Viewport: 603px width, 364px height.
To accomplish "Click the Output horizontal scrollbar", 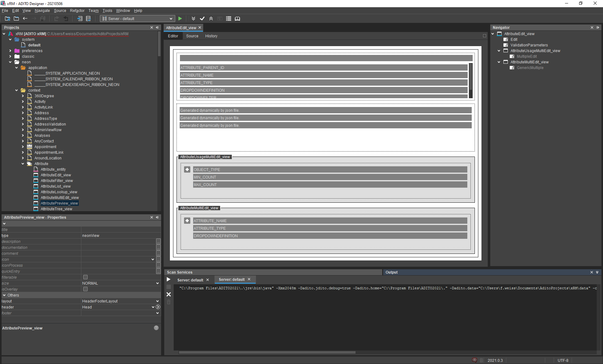I will pyautogui.click(x=267, y=352).
